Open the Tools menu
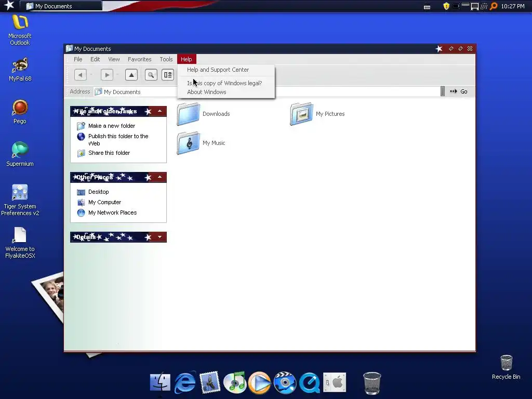Image resolution: width=532 pixels, height=399 pixels. point(166,59)
